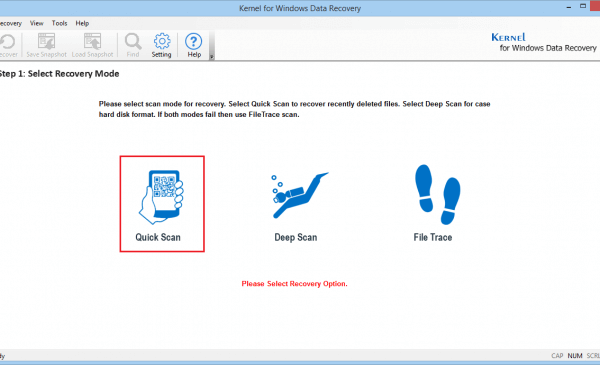600x365 pixels.
Task: Pick the File Trace footprints icon
Action: [437, 194]
